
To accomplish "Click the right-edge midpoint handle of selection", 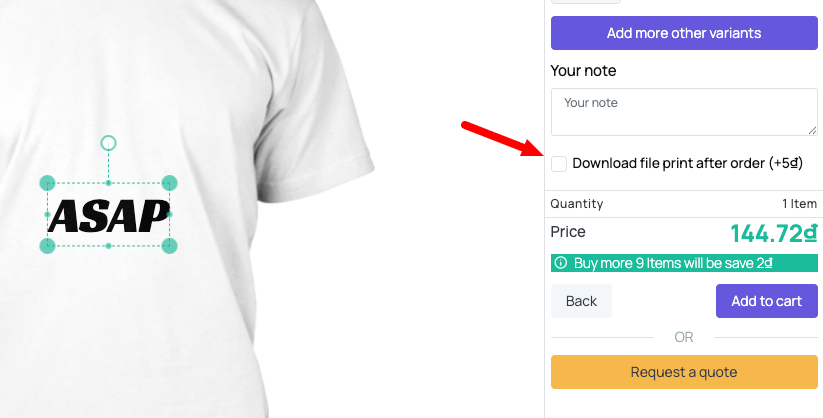I will tap(169, 214).
